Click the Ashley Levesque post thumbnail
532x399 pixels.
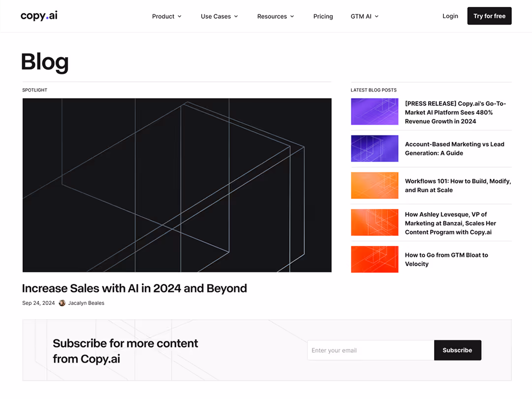pyautogui.click(x=375, y=223)
